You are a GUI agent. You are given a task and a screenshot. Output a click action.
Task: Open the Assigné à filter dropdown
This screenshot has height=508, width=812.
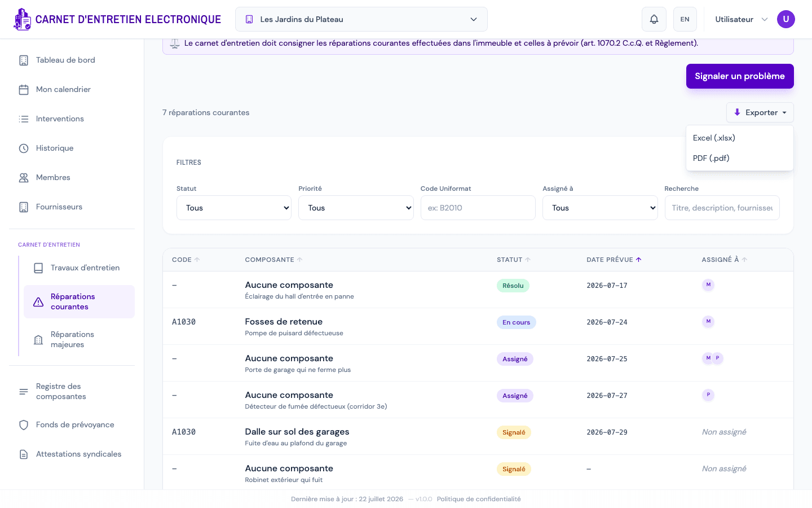600,208
